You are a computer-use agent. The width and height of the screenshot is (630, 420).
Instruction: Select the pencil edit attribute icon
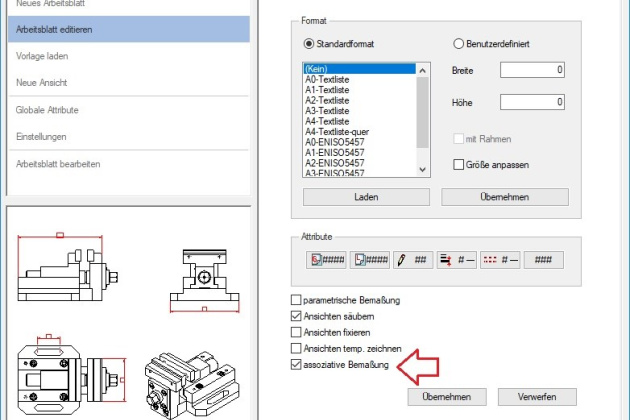(x=413, y=260)
